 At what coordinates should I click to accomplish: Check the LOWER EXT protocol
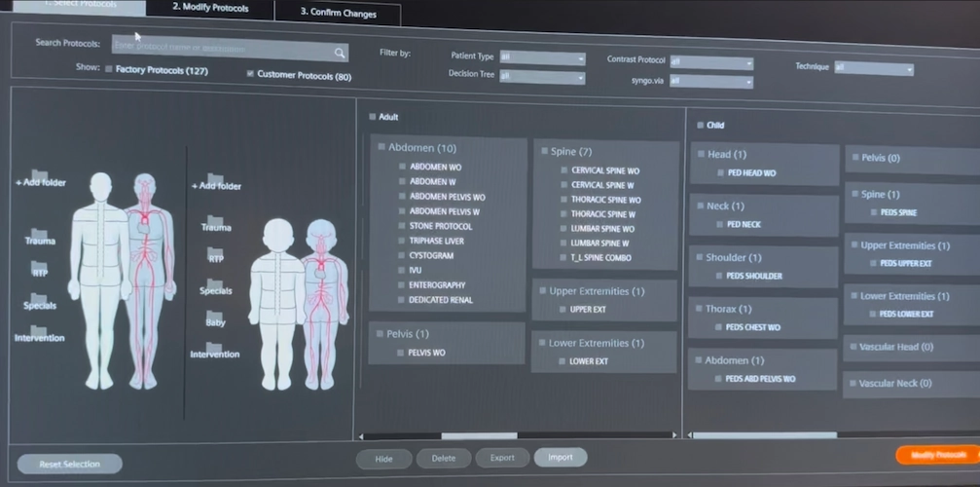(x=562, y=361)
